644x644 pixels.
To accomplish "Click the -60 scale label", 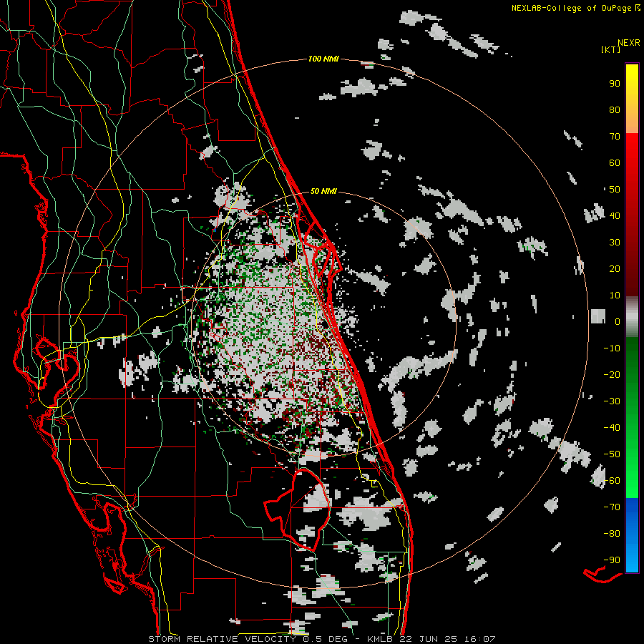I will coord(612,481).
